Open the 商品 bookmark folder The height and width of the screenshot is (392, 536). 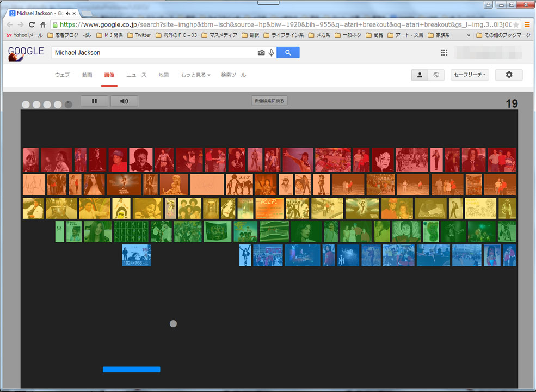[x=374, y=35]
